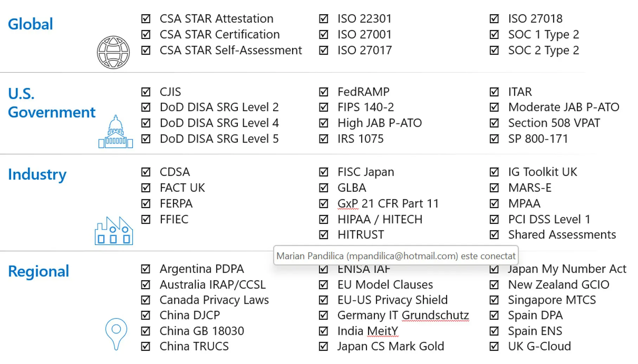This screenshot has height=364, width=638.
Task: Click the Marian Pandilica connected tooltip
Action: [396, 256]
